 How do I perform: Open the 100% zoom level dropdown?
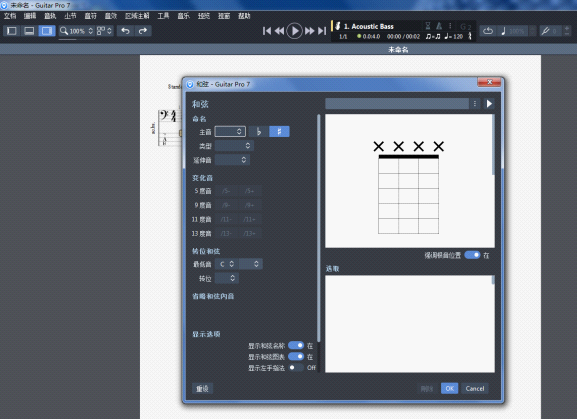(x=81, y=31)
